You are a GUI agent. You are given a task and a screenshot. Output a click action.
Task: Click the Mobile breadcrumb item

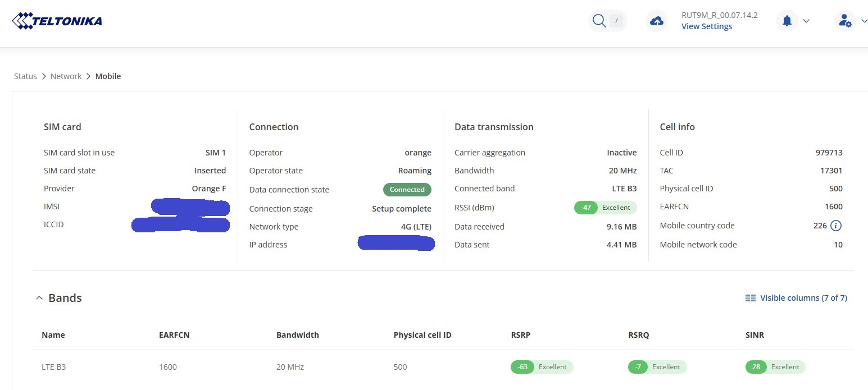coord(108,76)
